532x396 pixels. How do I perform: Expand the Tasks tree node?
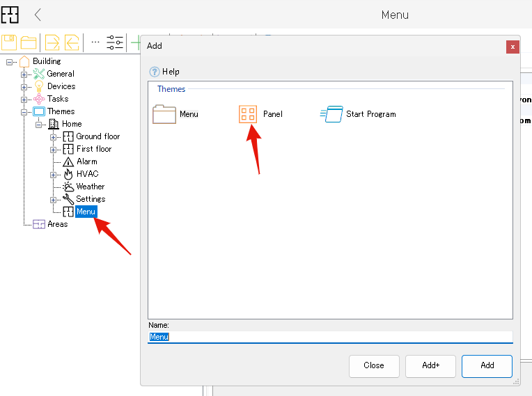point(24,100)
